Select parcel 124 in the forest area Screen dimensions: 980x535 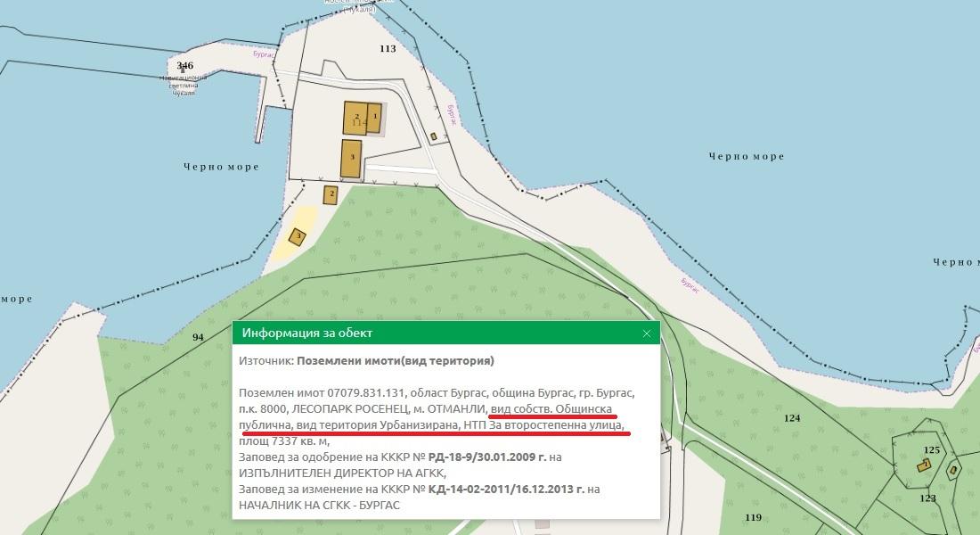[791, 417]
